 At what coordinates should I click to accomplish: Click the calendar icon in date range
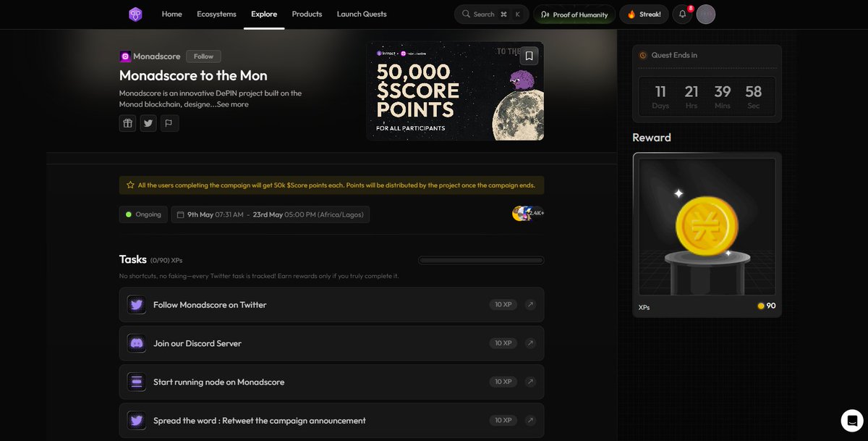[180, 214]
